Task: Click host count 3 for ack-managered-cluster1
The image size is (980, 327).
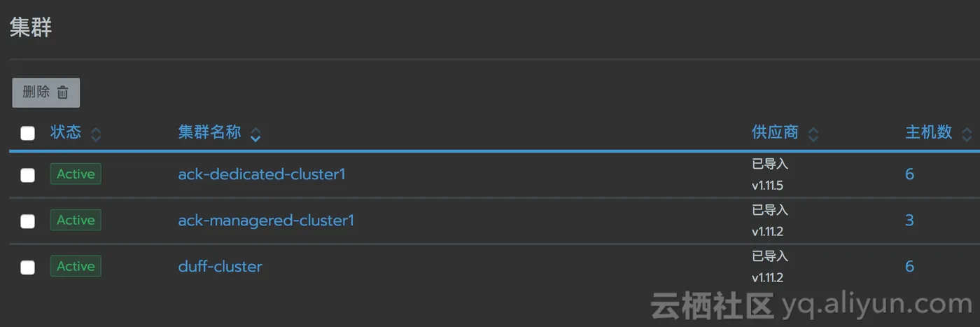Action: [x=909, y=221]
